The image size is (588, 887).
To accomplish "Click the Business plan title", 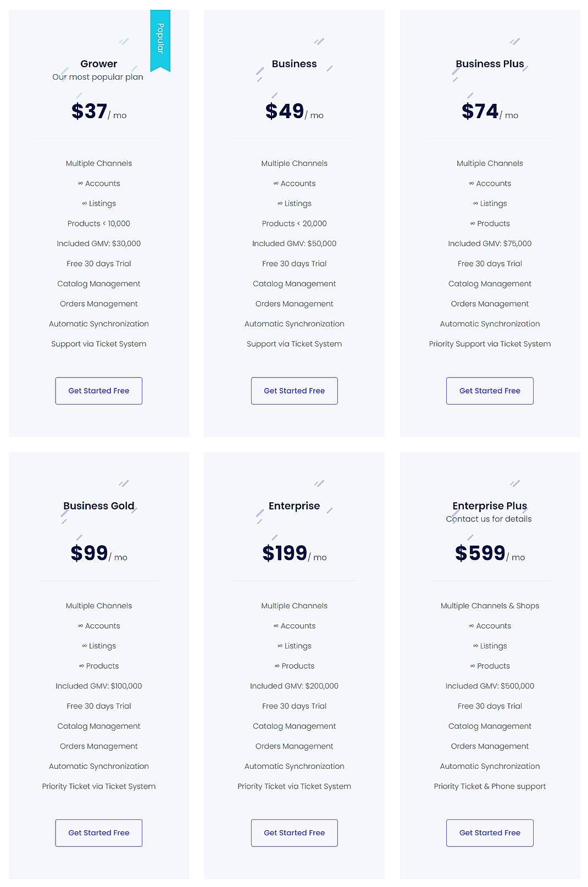I will (294, 64).
